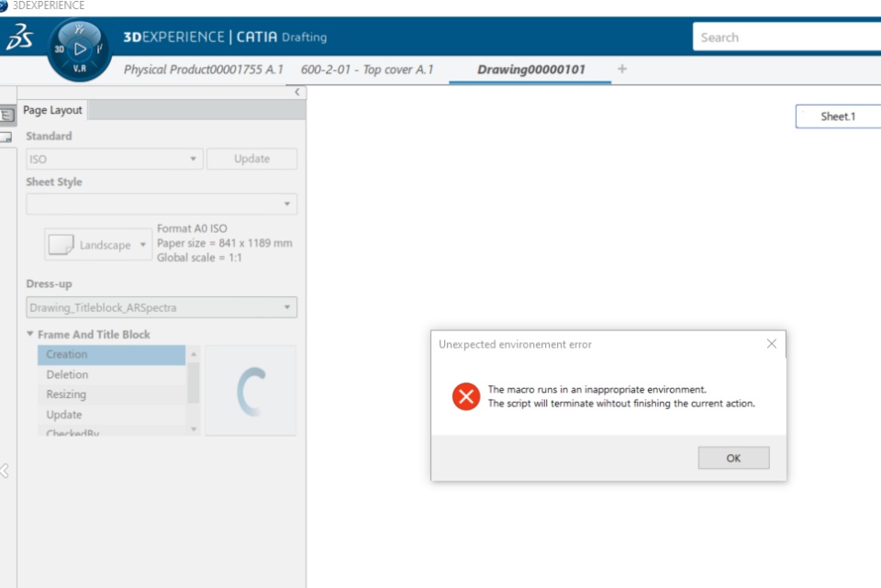Screen dimensions: 881x588
Task: Close the Unexpected environement error dialog
Action: 772,344
